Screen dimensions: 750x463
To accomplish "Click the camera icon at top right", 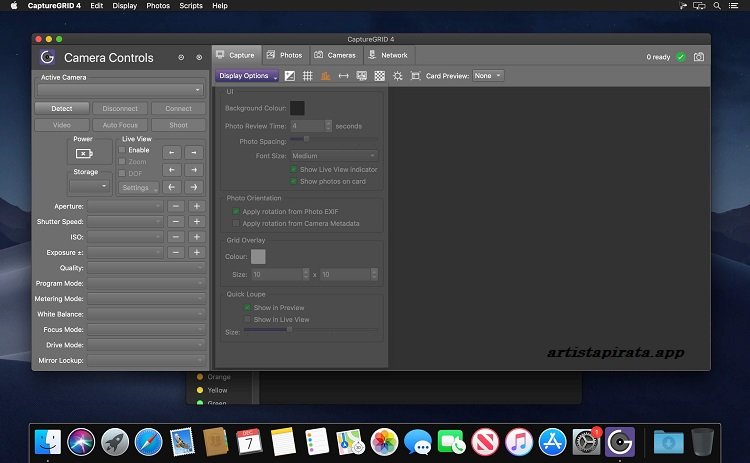I will pos(699,57).
